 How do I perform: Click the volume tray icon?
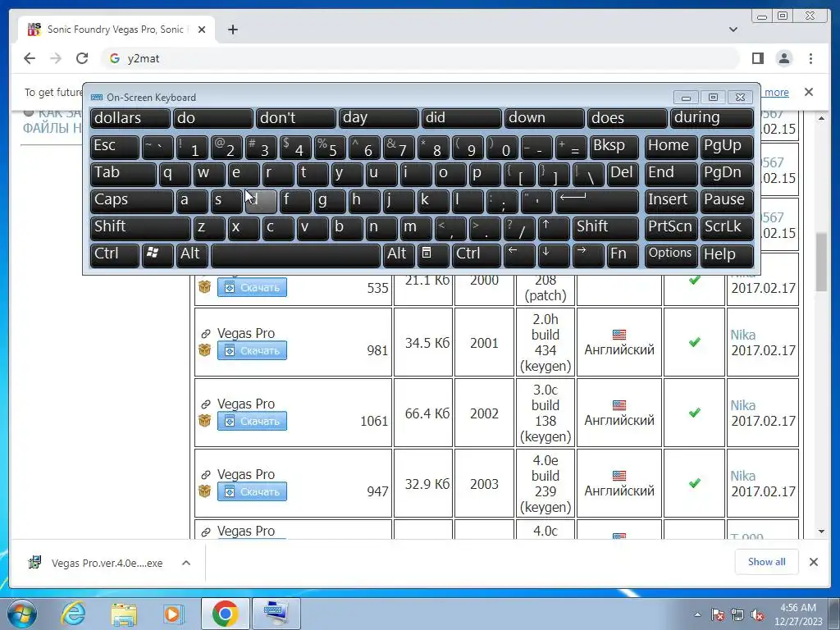click(x=757, y=614)
